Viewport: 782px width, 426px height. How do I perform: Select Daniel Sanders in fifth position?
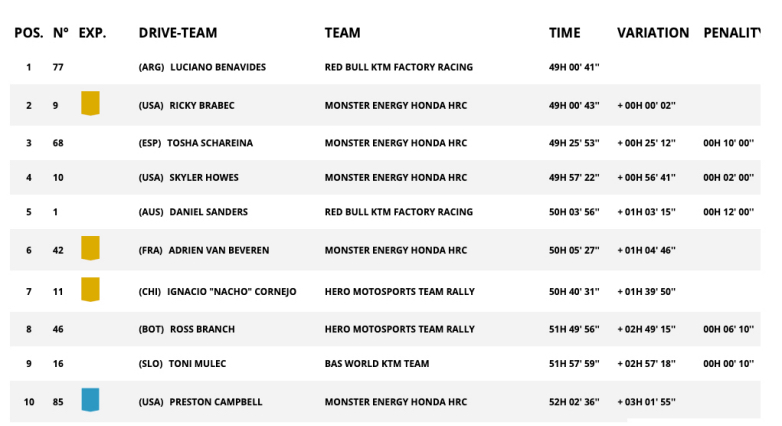coord(208,212)
